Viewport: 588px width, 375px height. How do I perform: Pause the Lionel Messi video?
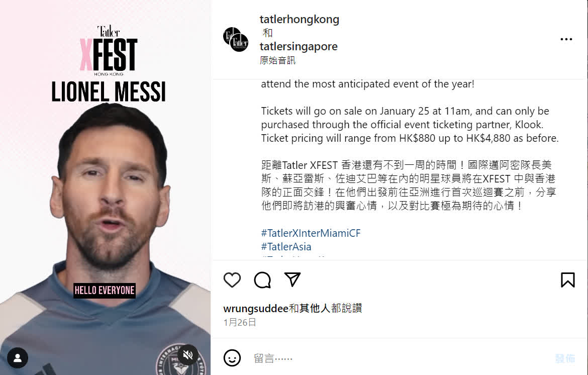[x=106, y=187]
